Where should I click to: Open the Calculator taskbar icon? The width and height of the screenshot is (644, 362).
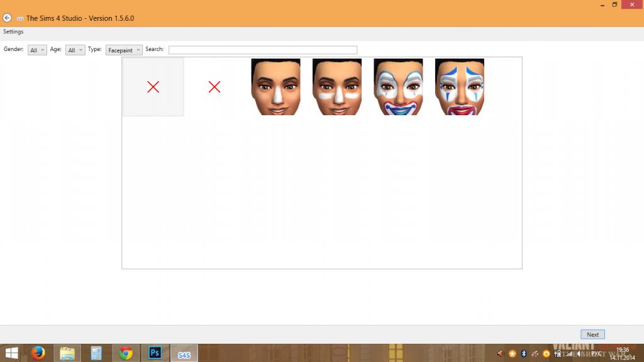point(96,353)
